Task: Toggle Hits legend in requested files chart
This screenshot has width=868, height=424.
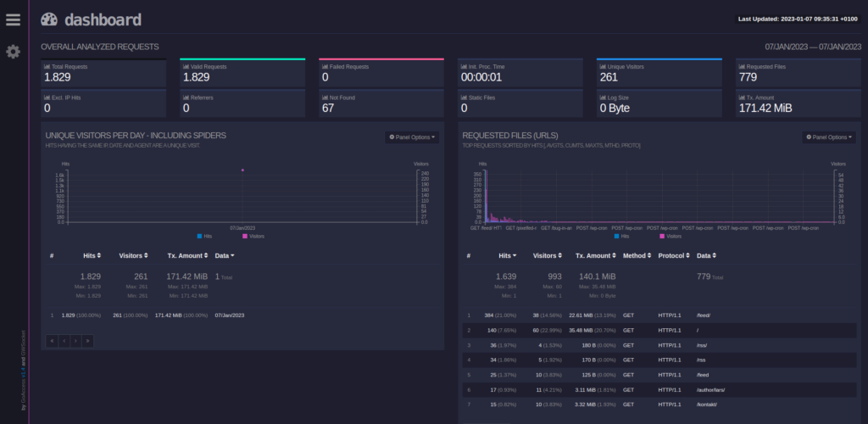Action: [621, 237]
